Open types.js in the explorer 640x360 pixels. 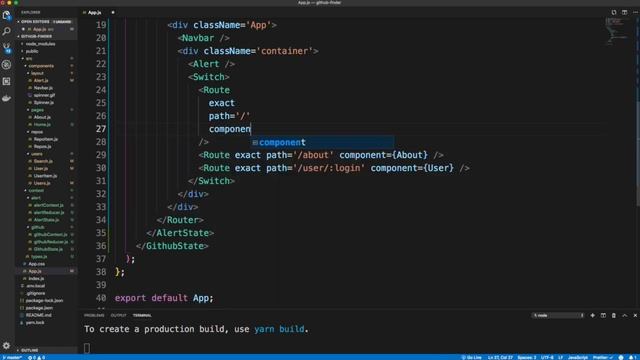coord(39,256)
